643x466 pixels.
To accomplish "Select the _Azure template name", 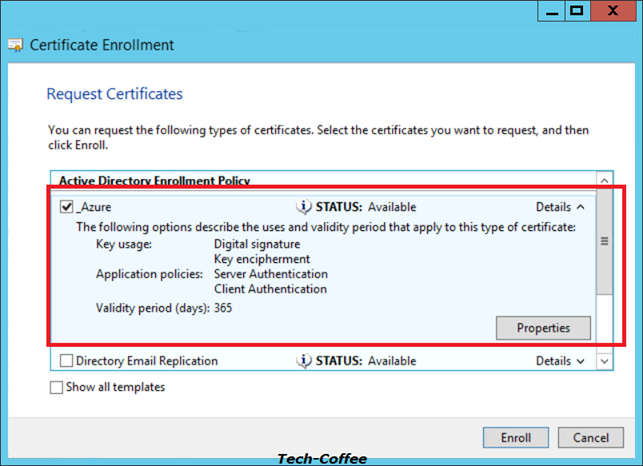I will coord(94,207).
